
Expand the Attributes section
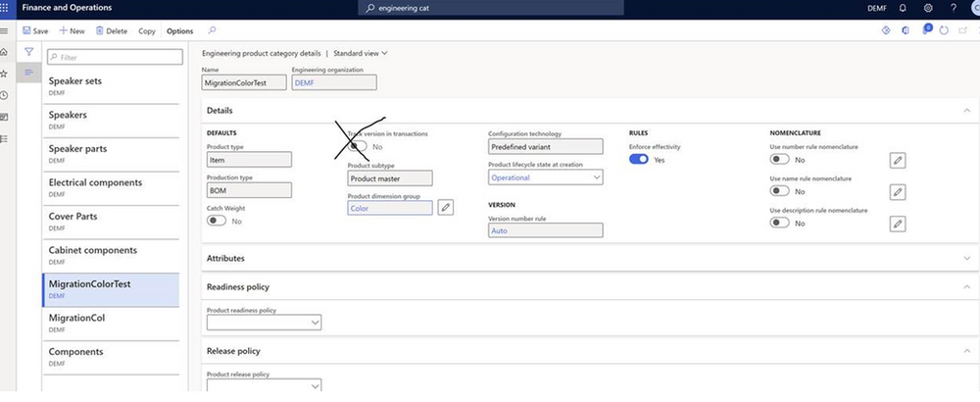[590, 258]
